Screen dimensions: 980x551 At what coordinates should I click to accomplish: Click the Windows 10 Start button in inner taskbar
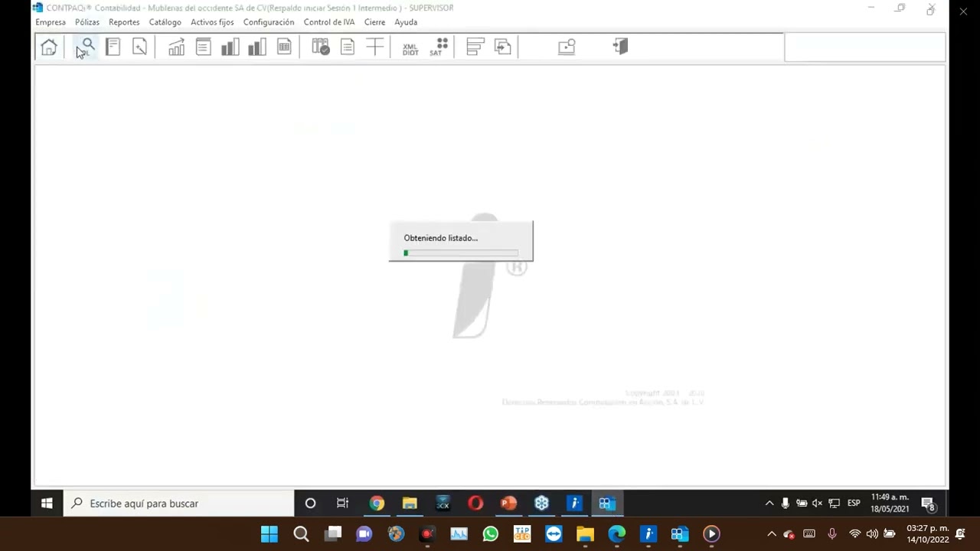pos(47,504)
